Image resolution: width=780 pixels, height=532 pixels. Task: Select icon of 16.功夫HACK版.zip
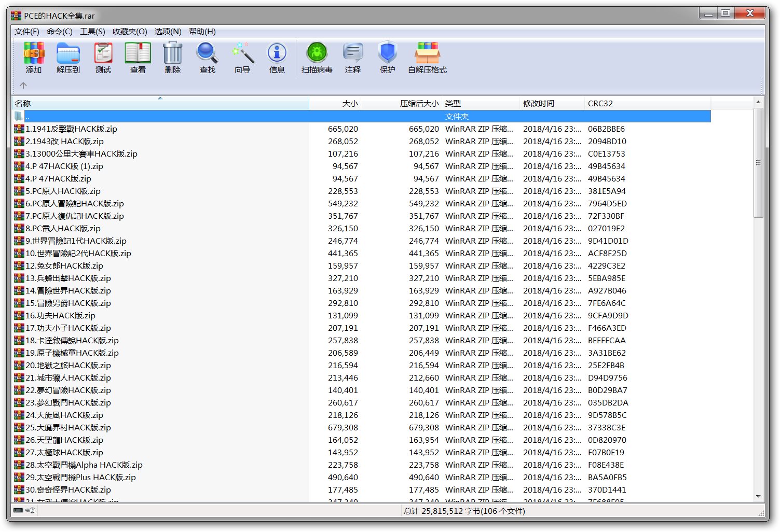19,315
